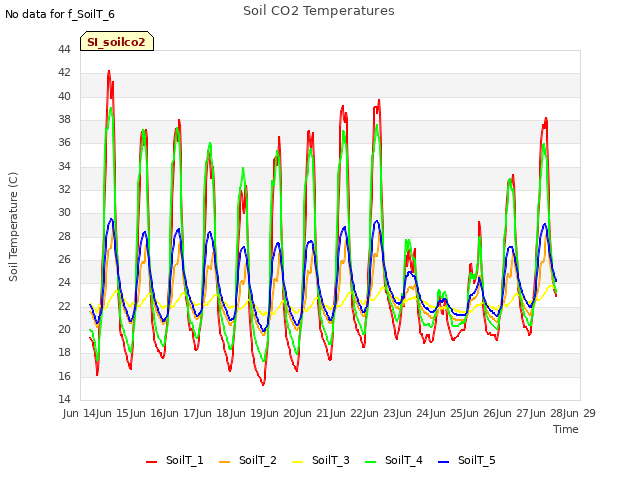Click the 40 y-axis tick label
640x480 pixels.
pos(64,97)
